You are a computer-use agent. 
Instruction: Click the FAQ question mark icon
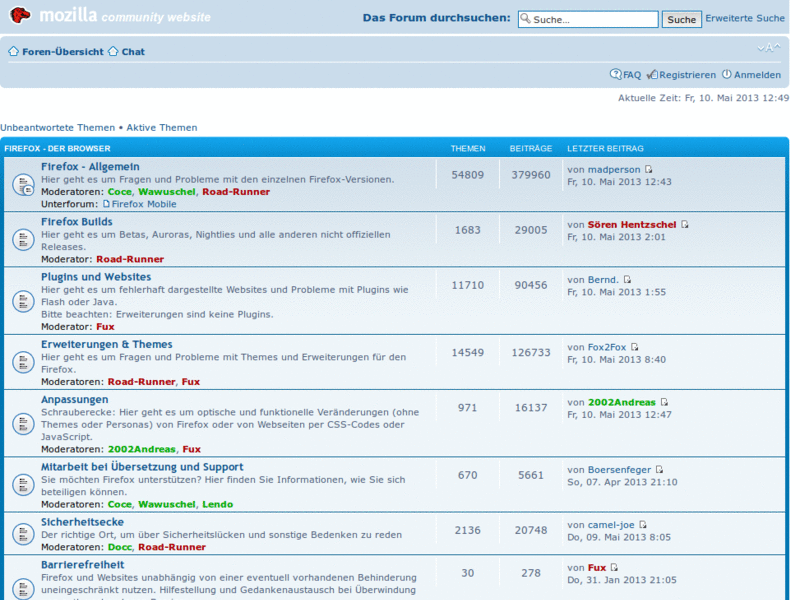coord(616,74)
